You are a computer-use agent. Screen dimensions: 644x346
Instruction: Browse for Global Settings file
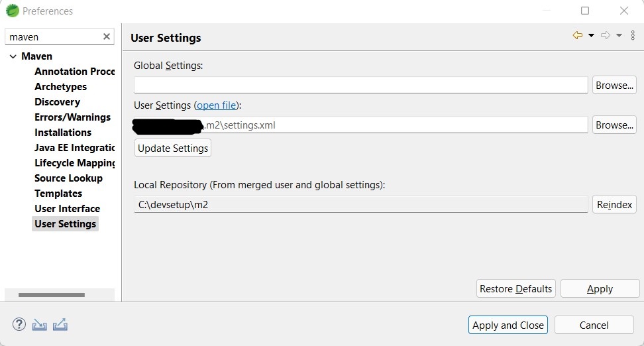614,86
